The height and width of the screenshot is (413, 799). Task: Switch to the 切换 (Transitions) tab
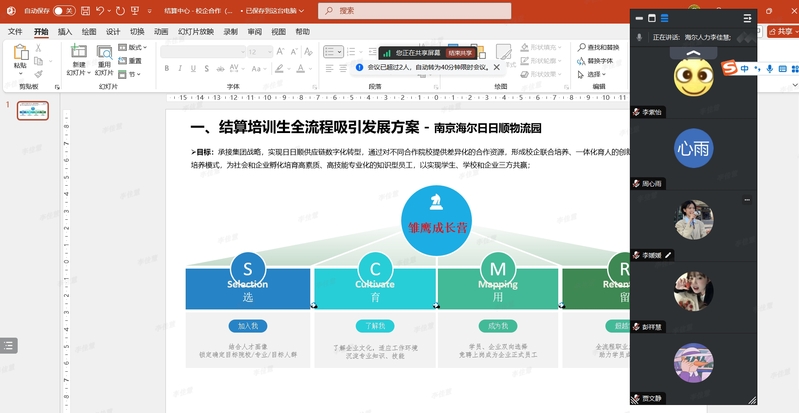coord(137,32)
